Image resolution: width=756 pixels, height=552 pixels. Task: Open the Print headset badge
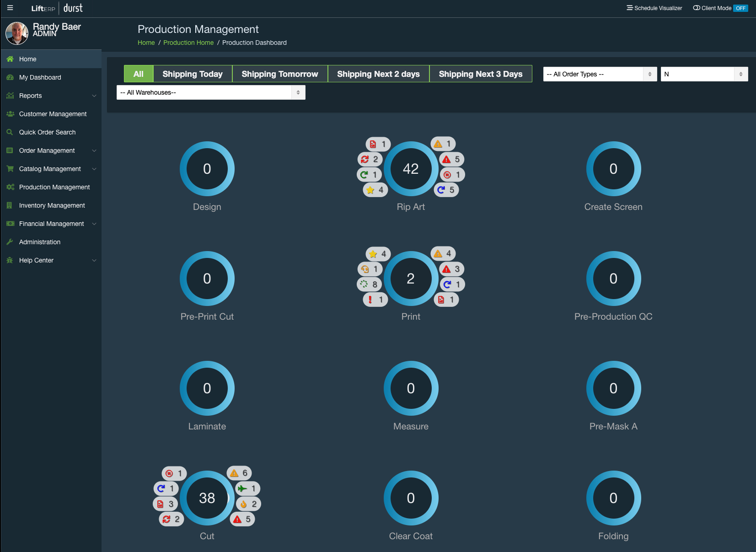click(x=370, y=269)
